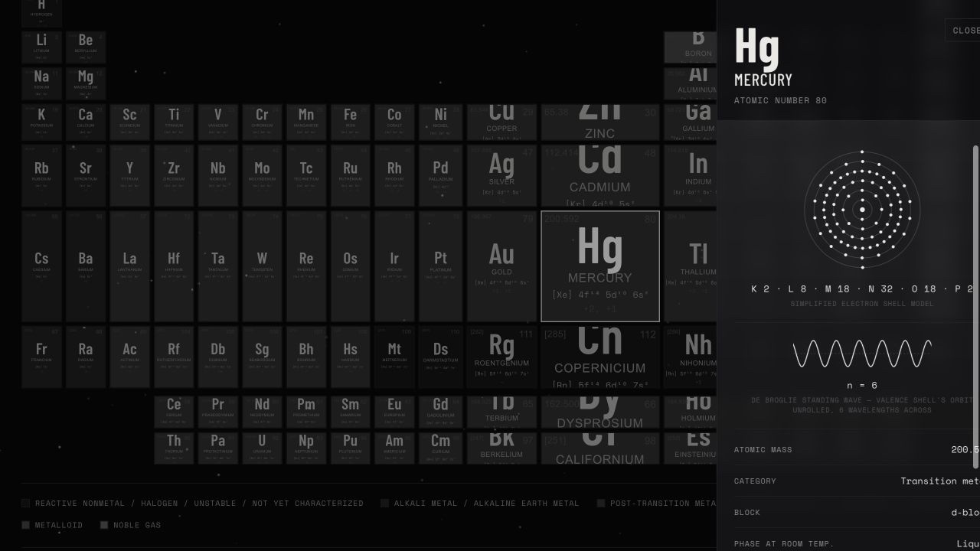
Task: Choose the Gadolinium (Gd) tile
Action: tap(440, 412)
